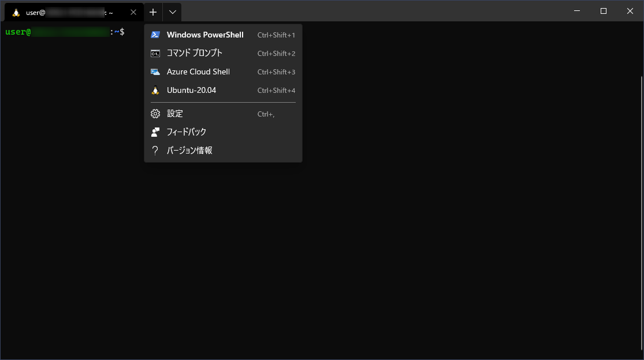
Task: Click the new tab plus button
Action: coord(153,12)
